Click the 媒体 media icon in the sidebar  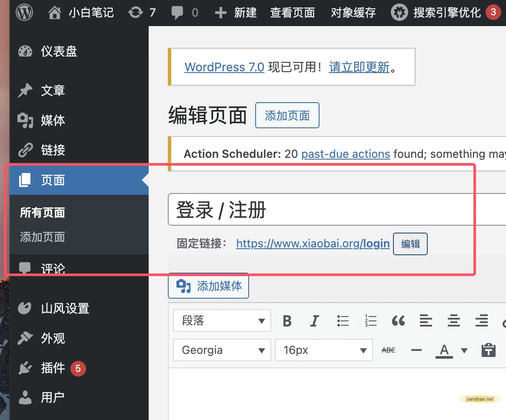[25, 120]
